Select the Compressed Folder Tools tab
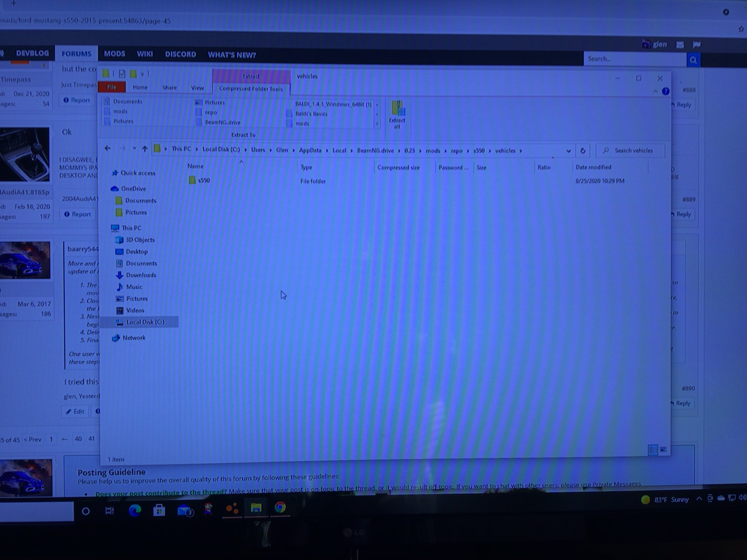Image resolution: width=747 pixels, height=560 pixels. tap(251, 89)
